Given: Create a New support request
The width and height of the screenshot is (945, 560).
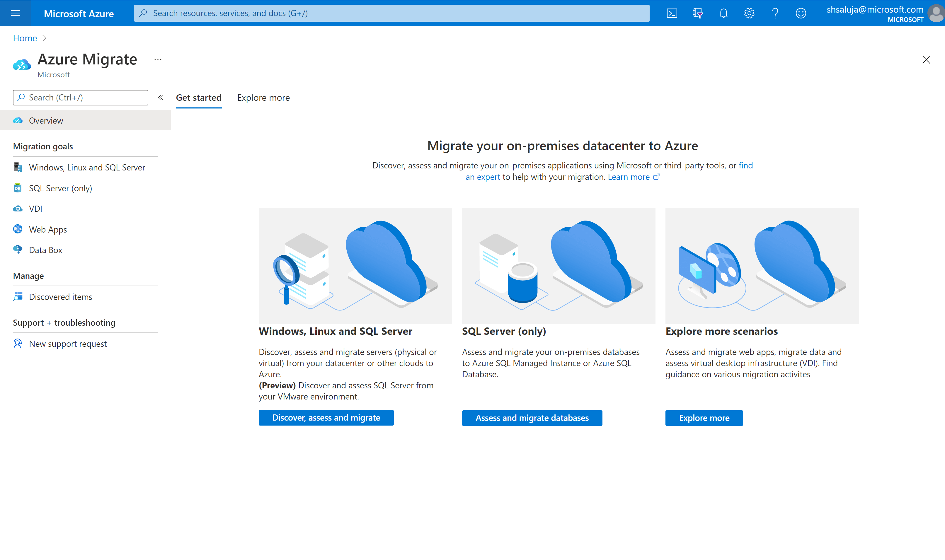Looking at the screenshot, I should pyautogui.click(x=68, y=343).
